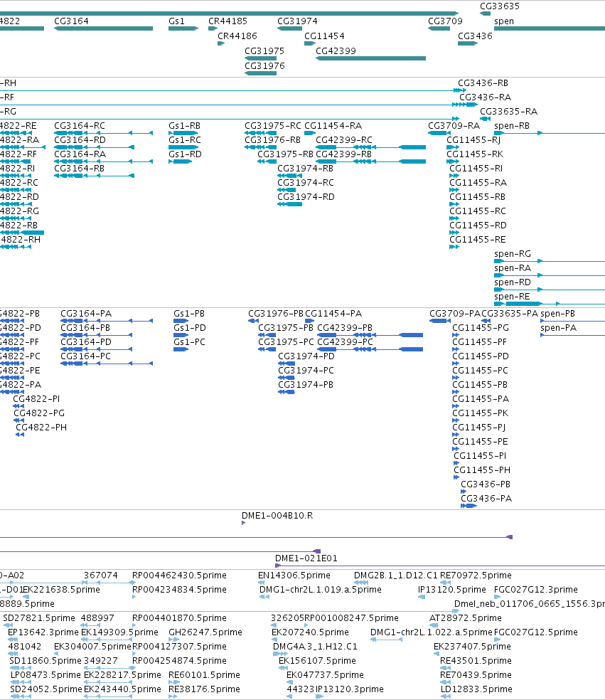605x700 pixels.
Task: Select transcript spen-RE
Action: [512, 297]
